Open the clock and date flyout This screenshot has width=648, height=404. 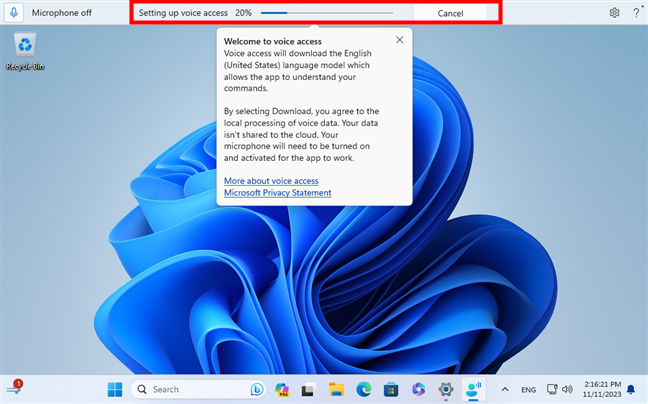(602, 389)
